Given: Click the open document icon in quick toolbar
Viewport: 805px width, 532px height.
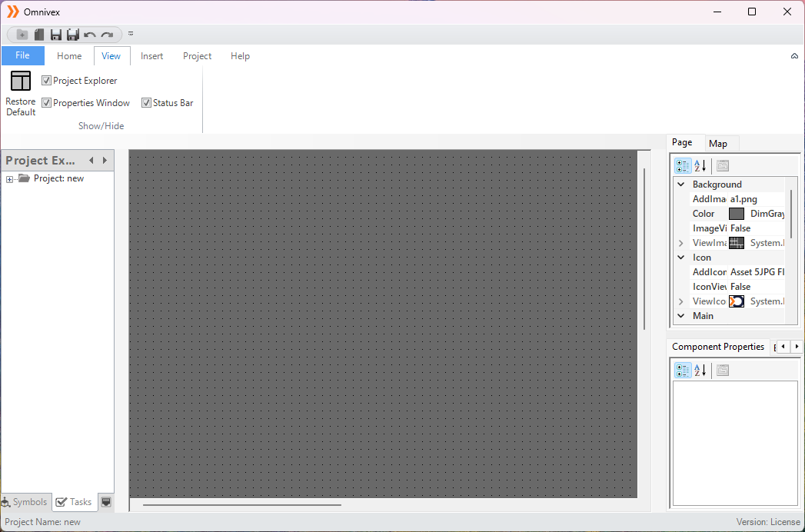Looking at the screenshot, I should [39, 35].
